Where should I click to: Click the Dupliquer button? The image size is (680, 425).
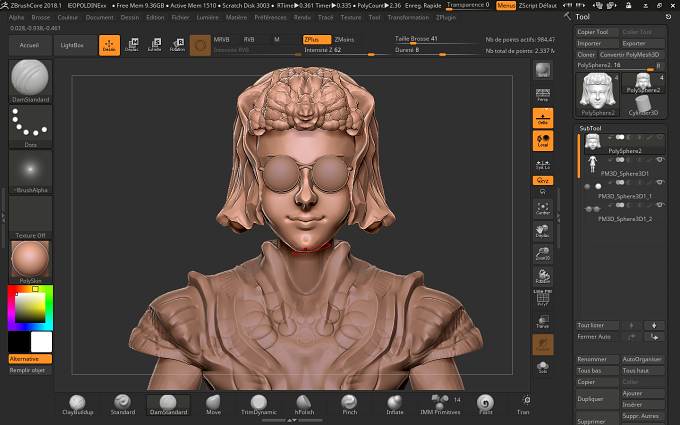597,399
